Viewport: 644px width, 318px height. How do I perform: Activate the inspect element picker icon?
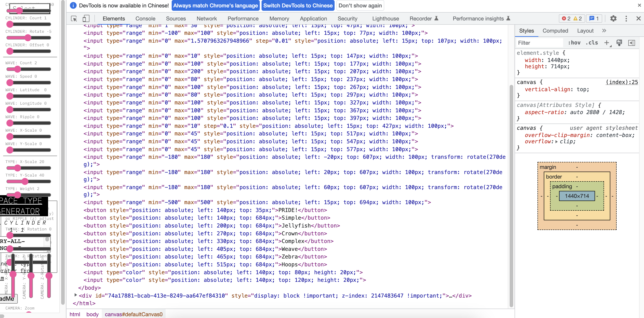(x=74, y=18)
